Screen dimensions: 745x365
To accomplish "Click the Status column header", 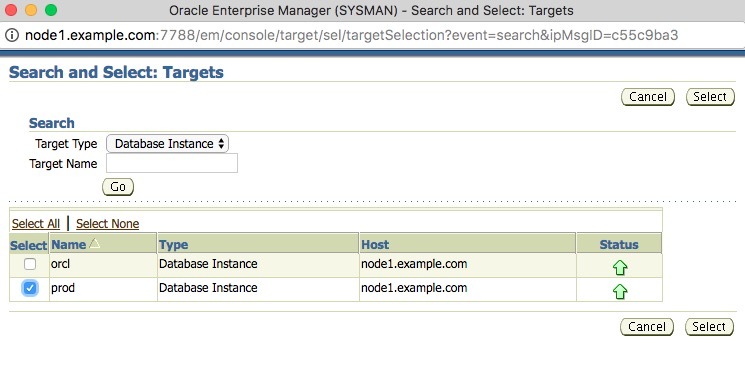I will [x=619, y=245].
